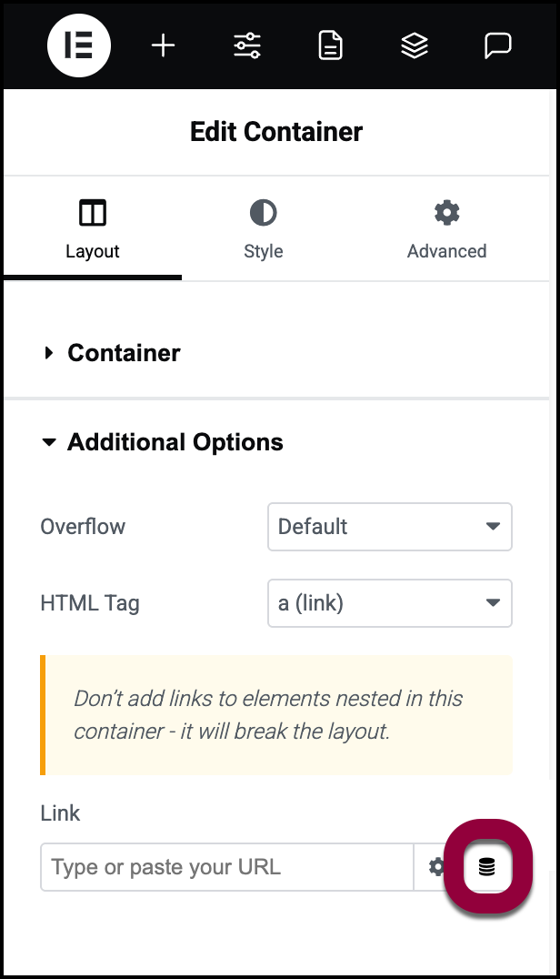Viewport: 560px width, 979px height.
Task: Open the page settings document icon
Action: click(x=331, y=45)
